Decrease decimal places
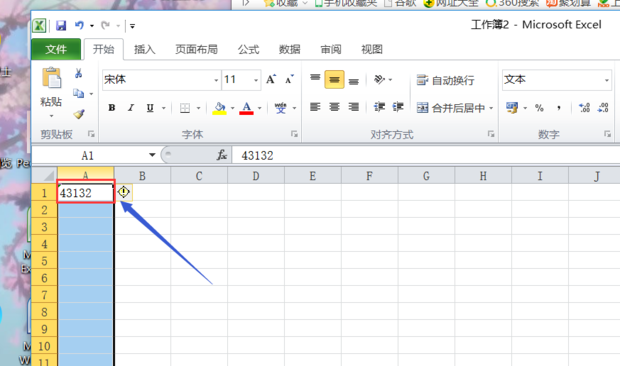 pyautogui.click(x=603, y=108)
